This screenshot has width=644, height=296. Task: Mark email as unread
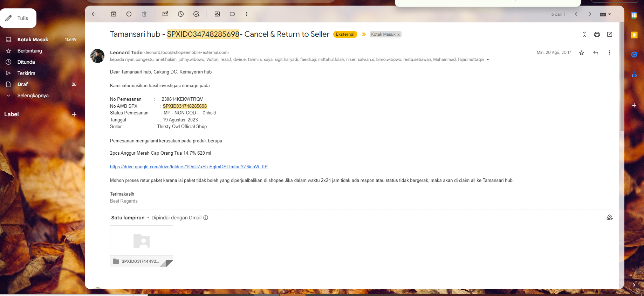(165, 14)
